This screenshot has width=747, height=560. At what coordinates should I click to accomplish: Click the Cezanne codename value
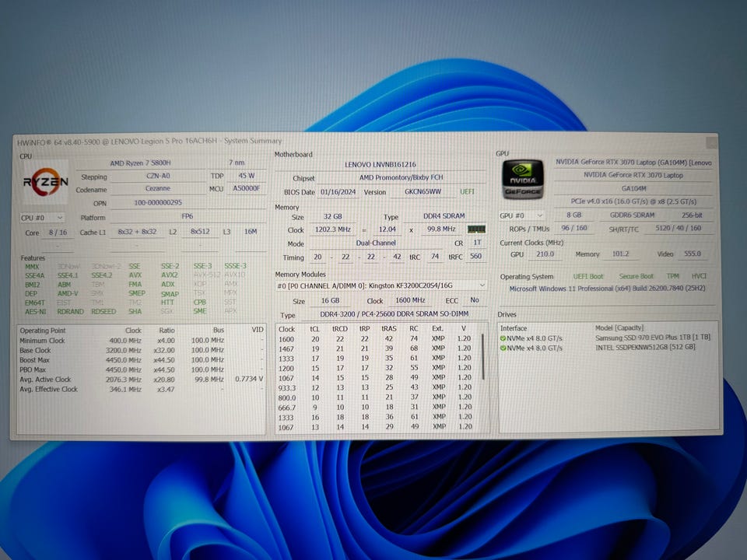pyautogui.click(x=158, y=188)
